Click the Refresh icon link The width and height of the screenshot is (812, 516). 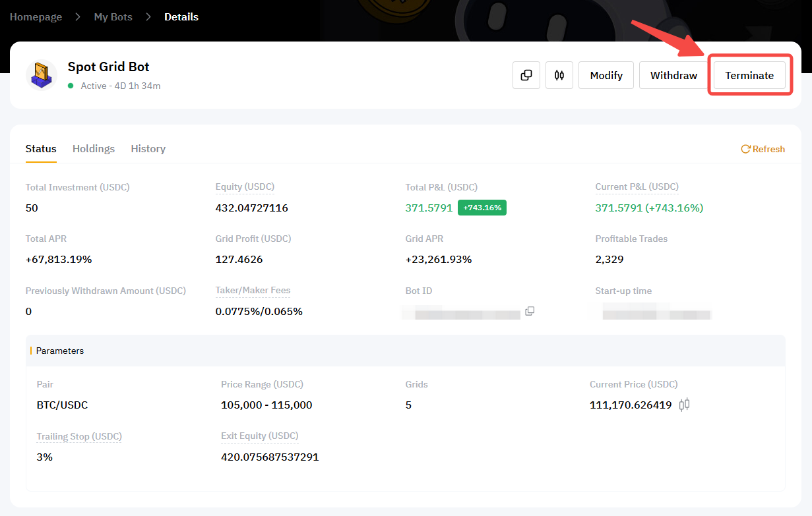(x=763, y=149)
